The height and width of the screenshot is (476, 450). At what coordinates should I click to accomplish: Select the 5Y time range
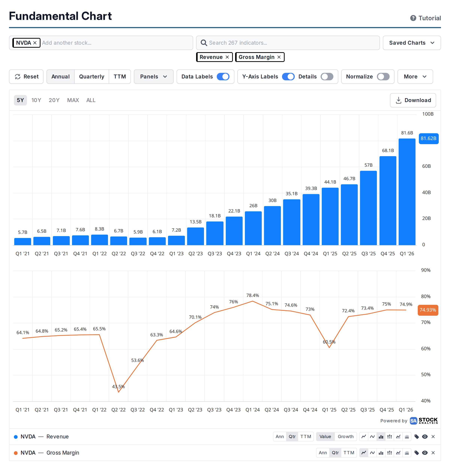[x=20, y=100]
